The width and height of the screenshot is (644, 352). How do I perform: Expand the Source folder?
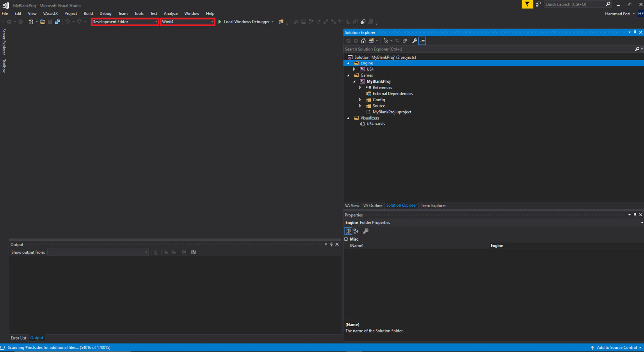click(360, 106)
